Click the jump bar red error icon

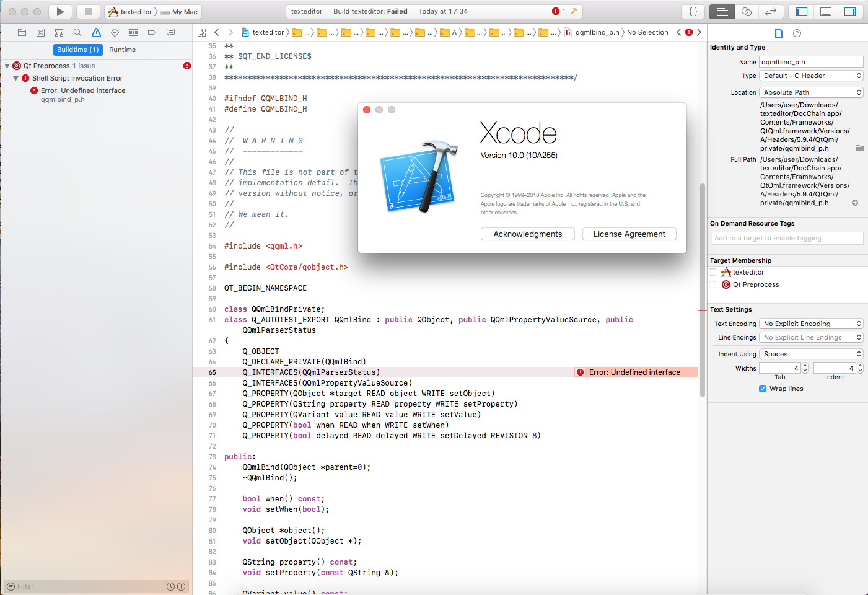click(689, 32)
